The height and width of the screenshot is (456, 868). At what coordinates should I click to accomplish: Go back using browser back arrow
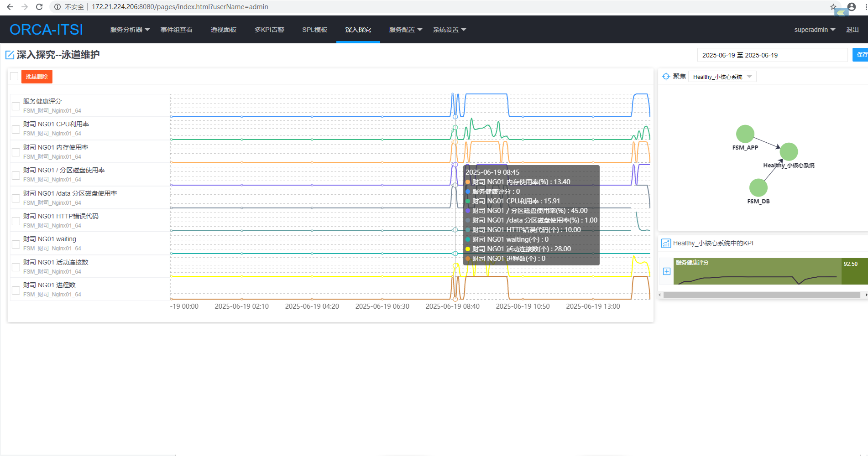click(10, 7)
